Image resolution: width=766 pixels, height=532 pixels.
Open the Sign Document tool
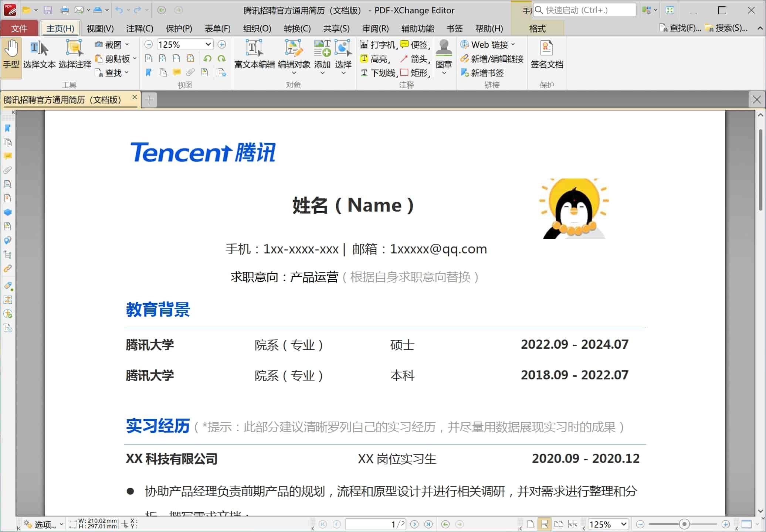tap(546, 55)
